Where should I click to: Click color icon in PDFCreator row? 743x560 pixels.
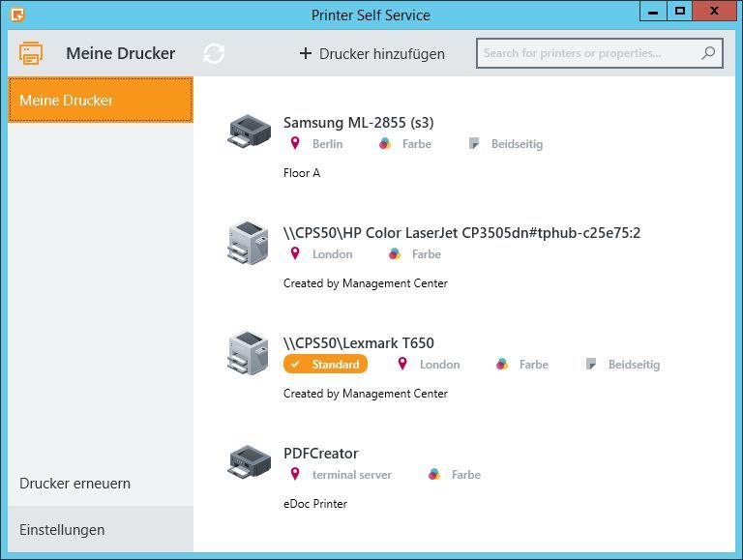[x=434, y=474]
